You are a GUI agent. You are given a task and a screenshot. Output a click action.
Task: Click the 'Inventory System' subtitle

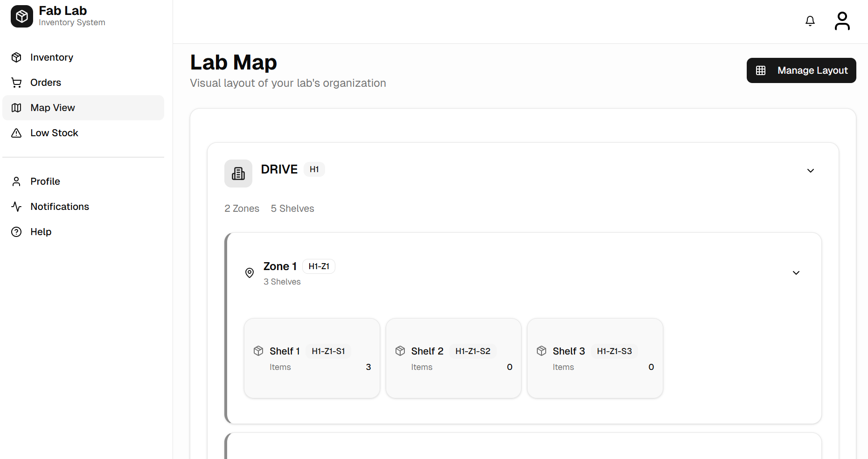[x=72, y=22]
